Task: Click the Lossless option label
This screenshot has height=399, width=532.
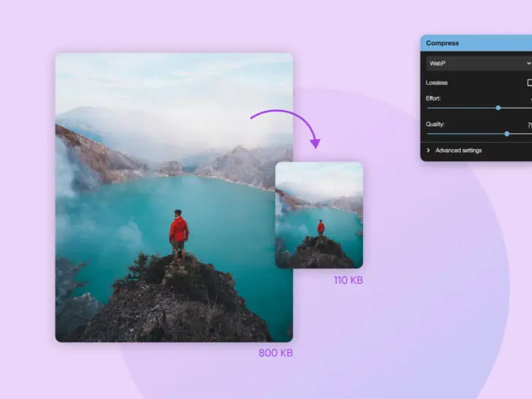Action: 437,83
